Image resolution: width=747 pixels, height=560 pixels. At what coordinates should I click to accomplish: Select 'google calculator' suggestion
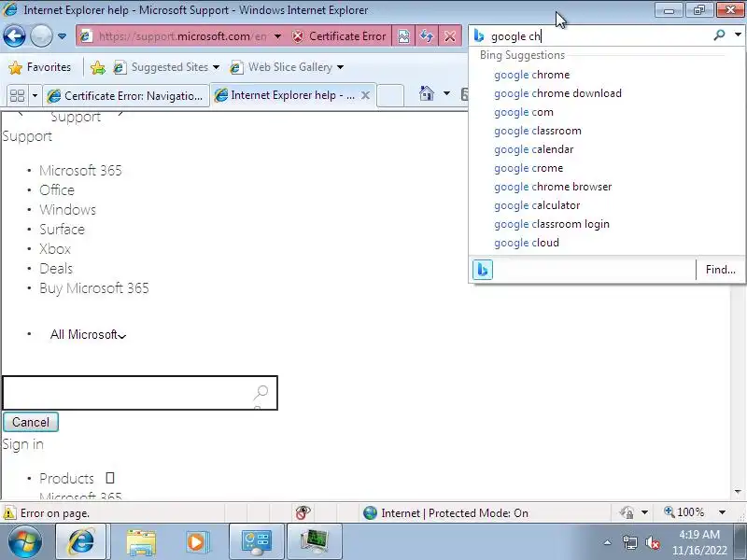[x=537, y=205]
